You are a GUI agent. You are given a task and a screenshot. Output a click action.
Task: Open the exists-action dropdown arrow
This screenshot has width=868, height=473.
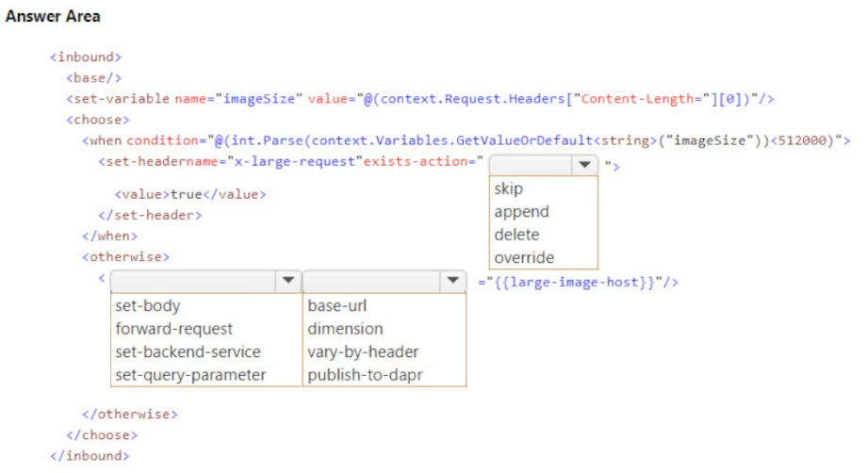click(x=584, y=164)
